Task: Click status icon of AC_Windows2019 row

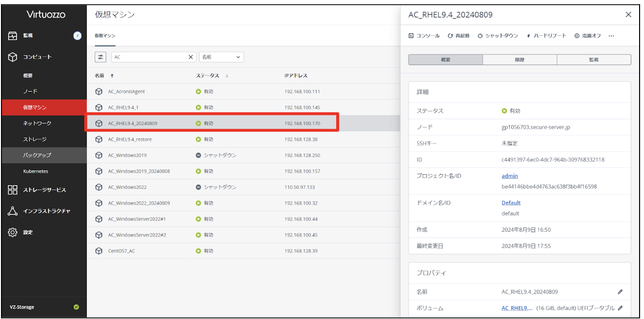Action: (x=198, y=155)
